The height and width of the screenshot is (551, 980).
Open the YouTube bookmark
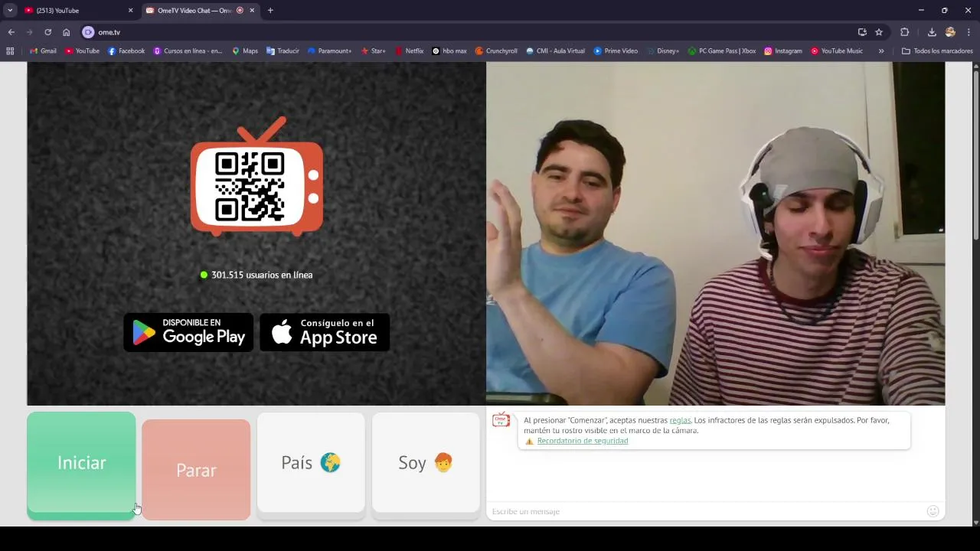tap(82, 51)
